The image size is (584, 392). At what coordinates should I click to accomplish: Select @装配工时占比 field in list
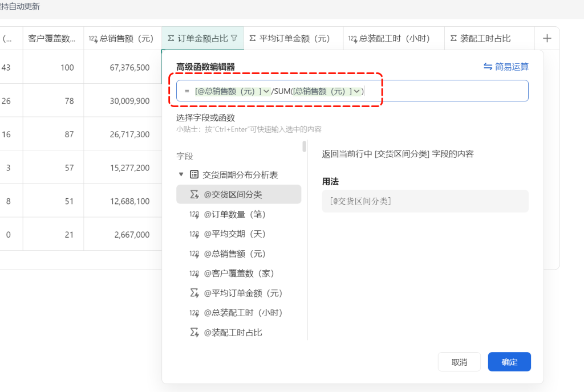[238, 333]
